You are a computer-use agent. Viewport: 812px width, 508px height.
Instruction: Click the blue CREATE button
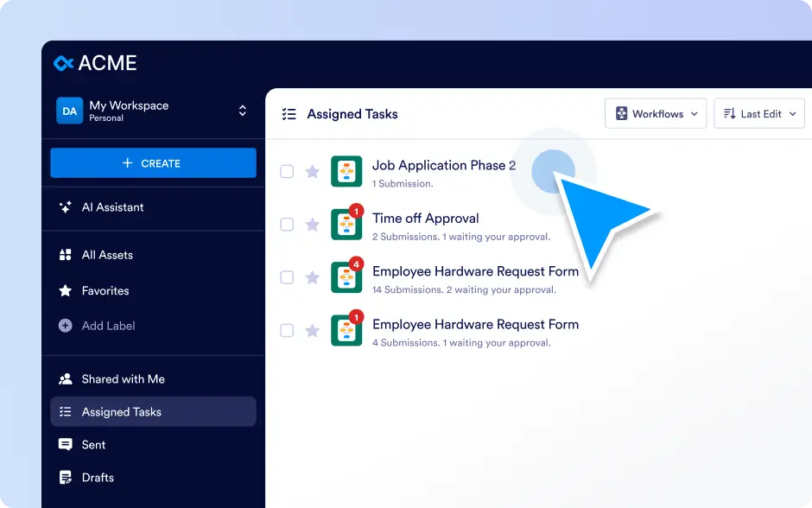pos(153,163)
